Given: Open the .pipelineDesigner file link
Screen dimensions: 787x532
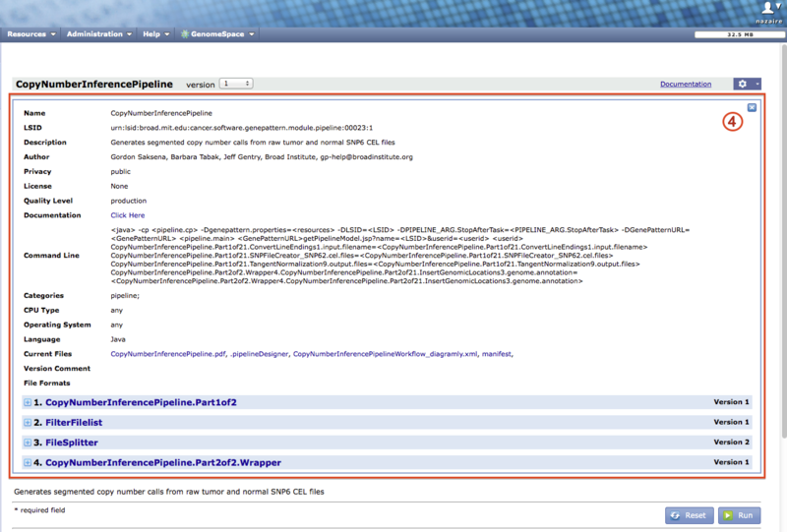Looking at the screenshot, I should [x=258, y=353].
